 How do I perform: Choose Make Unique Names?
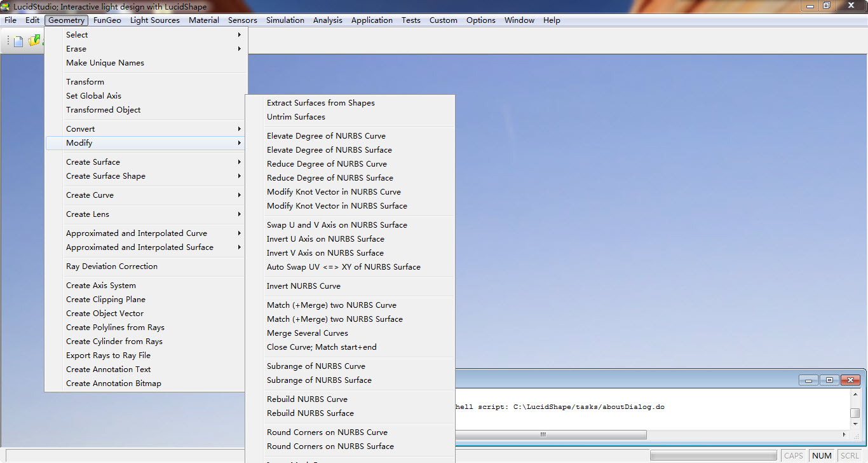pyautogui.click(x=146, y=63)
